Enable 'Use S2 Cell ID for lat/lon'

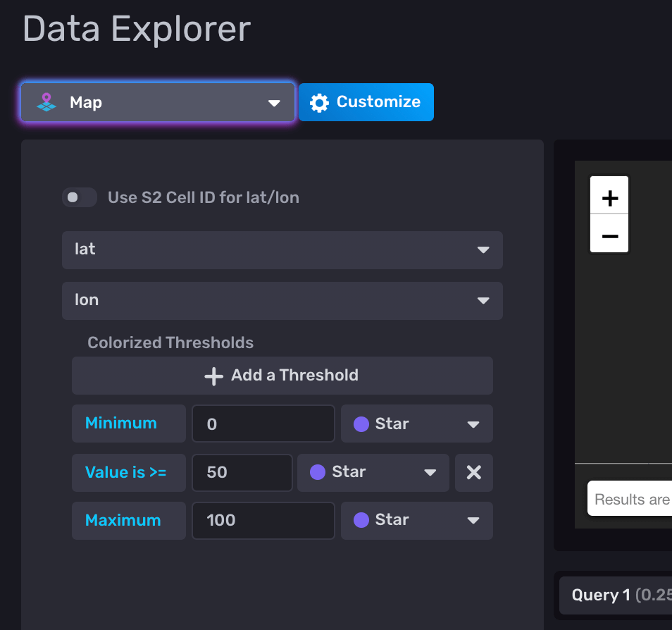pyautogui.click(x=80, y=197)
